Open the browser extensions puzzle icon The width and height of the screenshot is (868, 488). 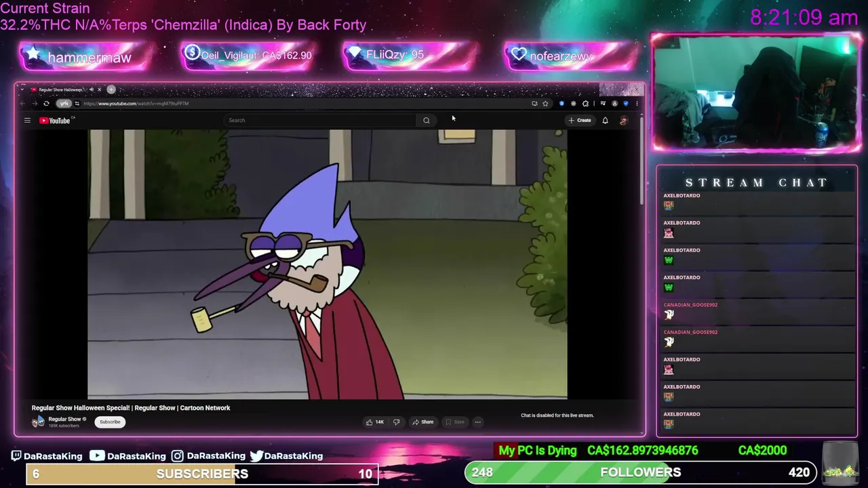(585, 104)
